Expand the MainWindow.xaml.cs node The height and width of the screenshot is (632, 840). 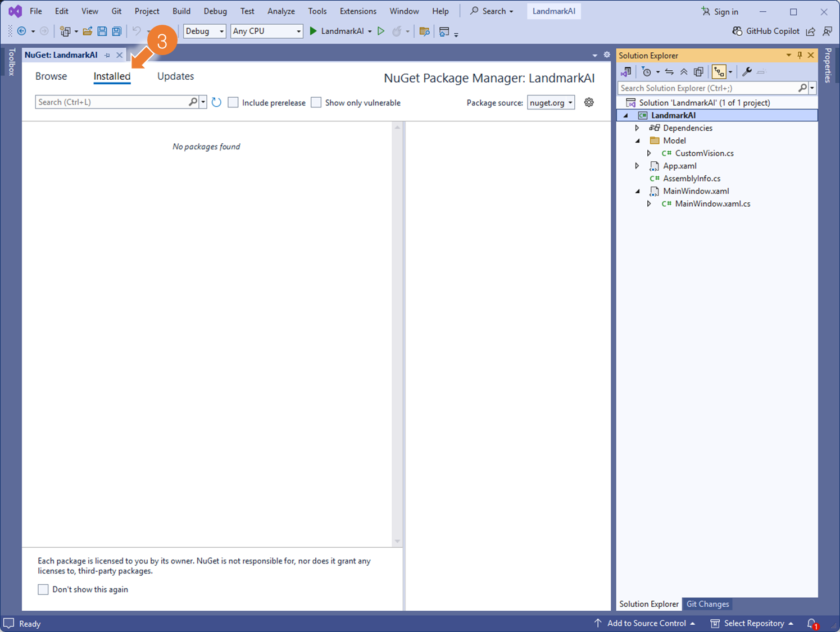[649, 204]
